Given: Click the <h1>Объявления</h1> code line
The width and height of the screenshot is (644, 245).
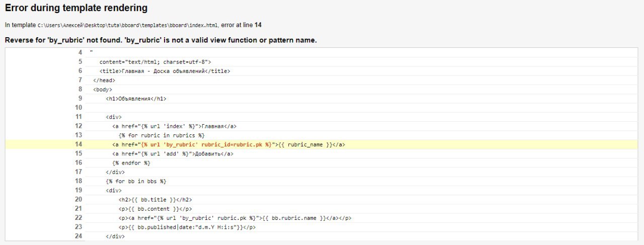Looking at the screenshot, I should (x=136, y=99).
